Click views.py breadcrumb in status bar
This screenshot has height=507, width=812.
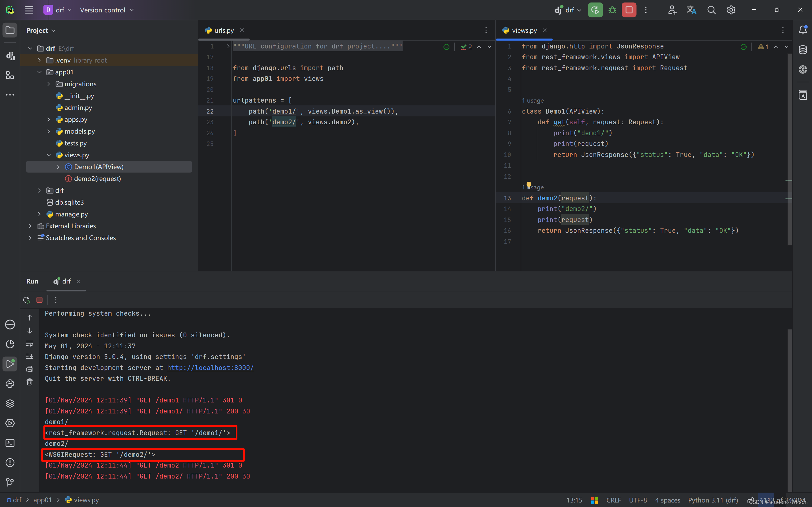click(82, 500)
